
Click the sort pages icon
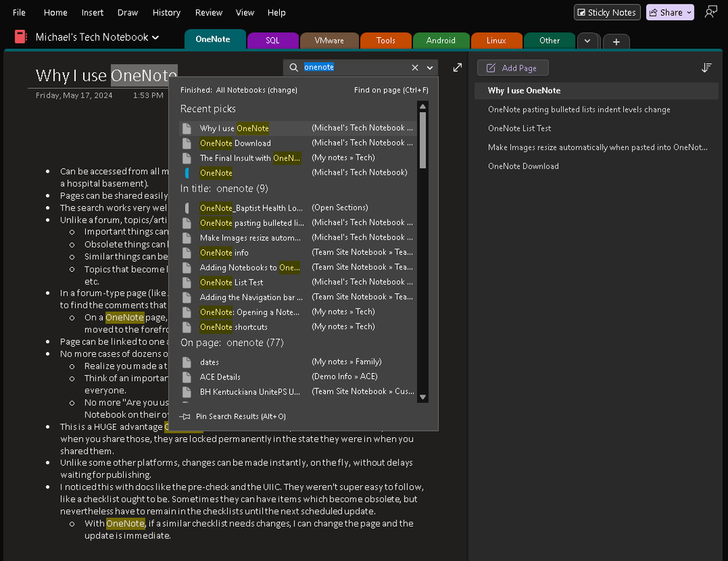coord(706,68)
